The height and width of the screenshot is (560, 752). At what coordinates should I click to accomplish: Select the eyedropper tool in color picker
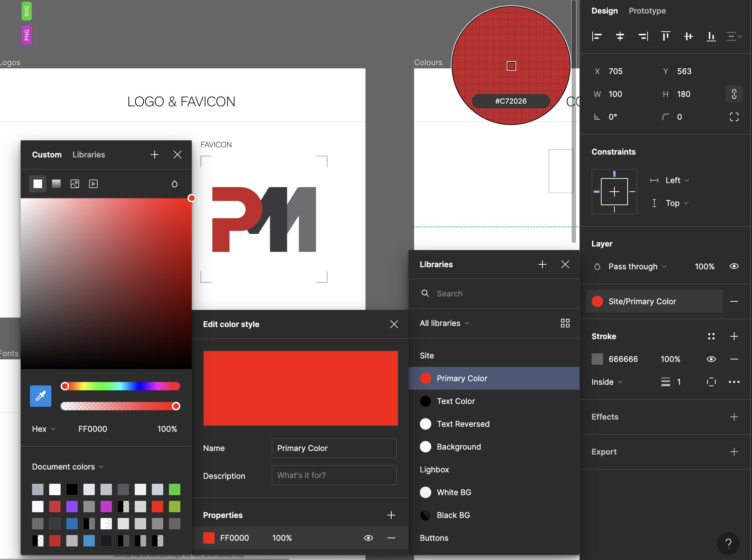[41, 396]
